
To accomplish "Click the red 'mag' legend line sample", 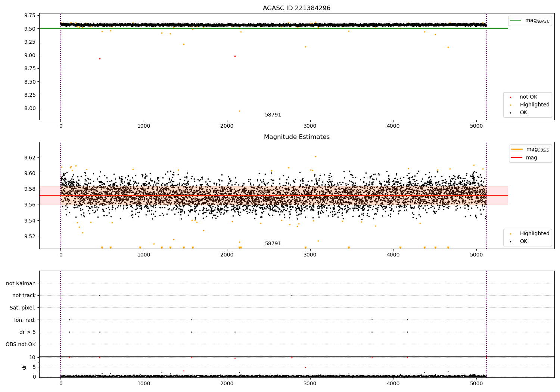I will pyautogui.click(x=517, y=158).
